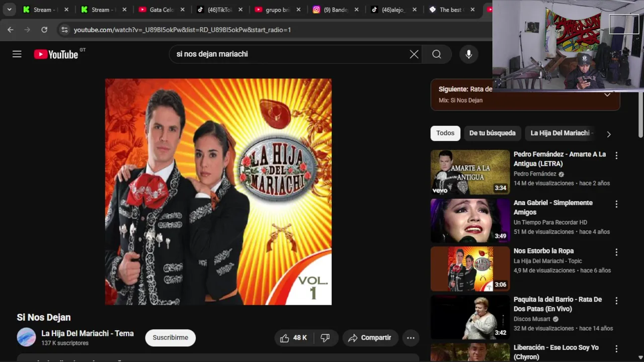Click the 137 K suscriptores text
Screen dimensions: 644x362
point(65,343)
